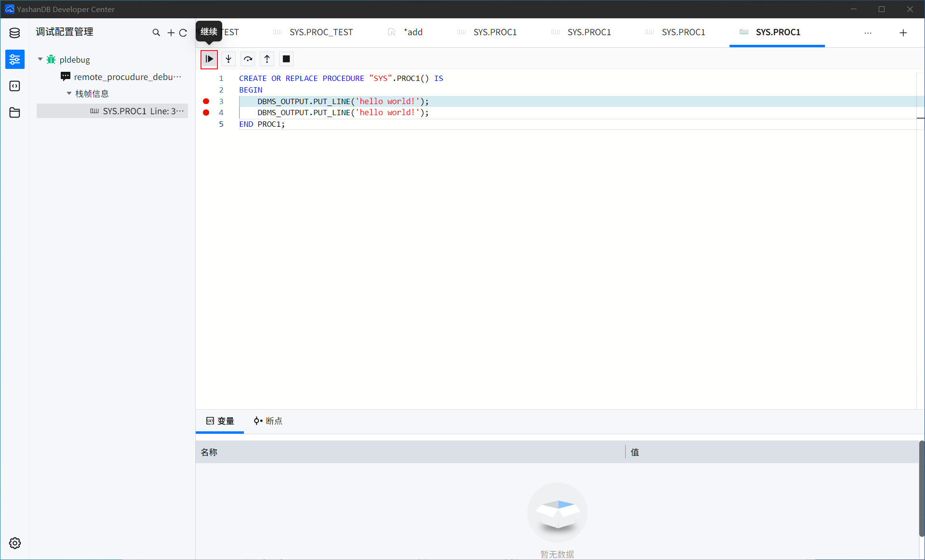Click the Step Out up-arrow icon
Image resolution: width=925 pixels, height=560 pixels.
click(267, 59)
